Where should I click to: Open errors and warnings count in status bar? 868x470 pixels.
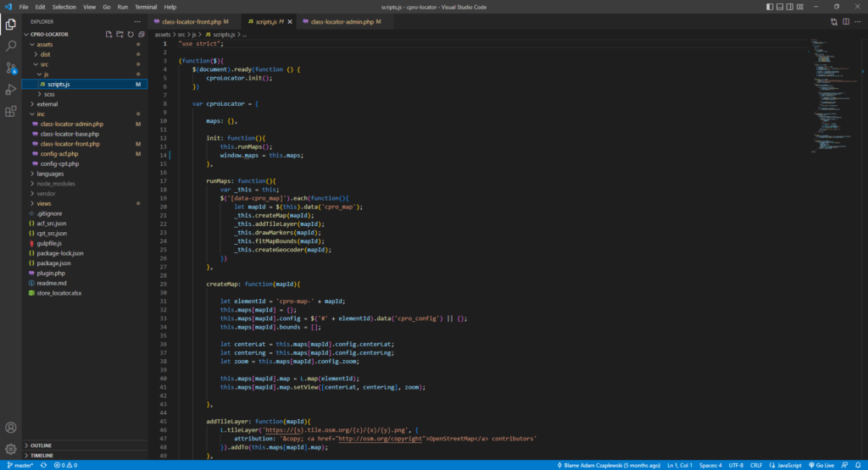coord(65,465)
